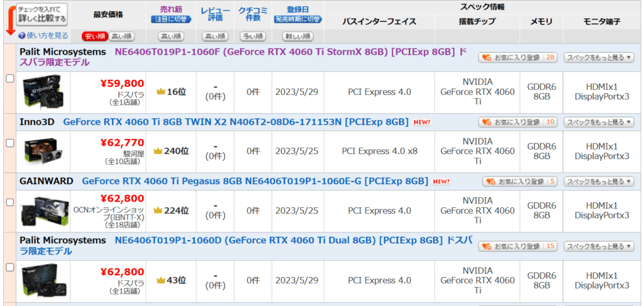Click the クチコミ件数 column header
This screenshot has width=644, height=306.
click(x=253, y=14)
